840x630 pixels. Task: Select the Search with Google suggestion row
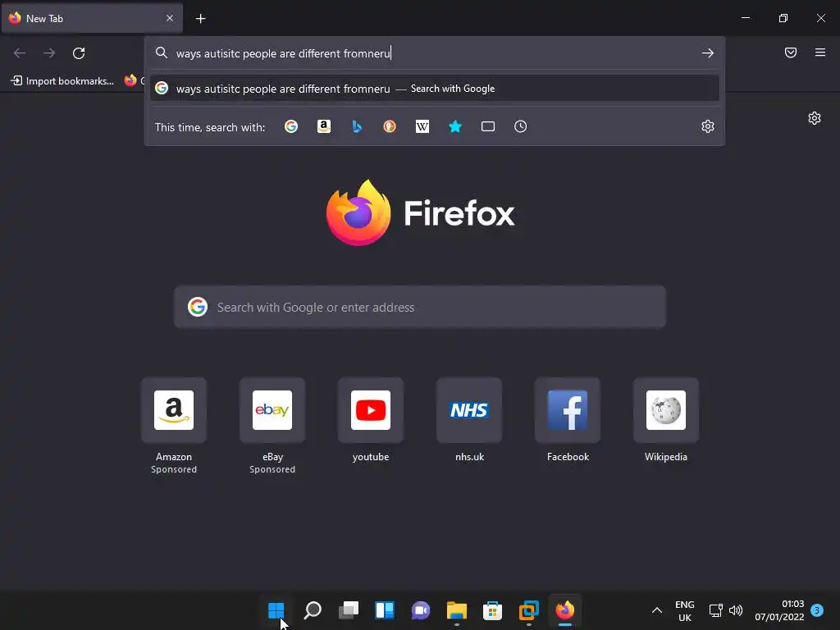pos(435,89)
